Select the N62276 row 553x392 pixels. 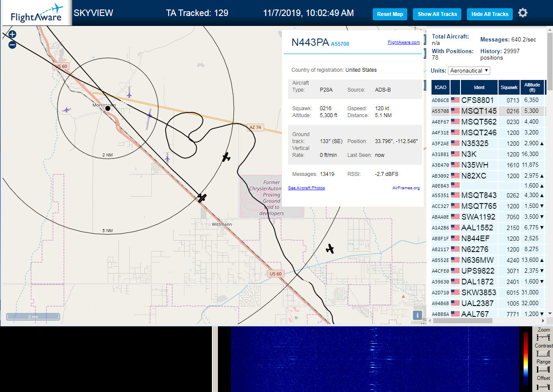click(488, 249)
